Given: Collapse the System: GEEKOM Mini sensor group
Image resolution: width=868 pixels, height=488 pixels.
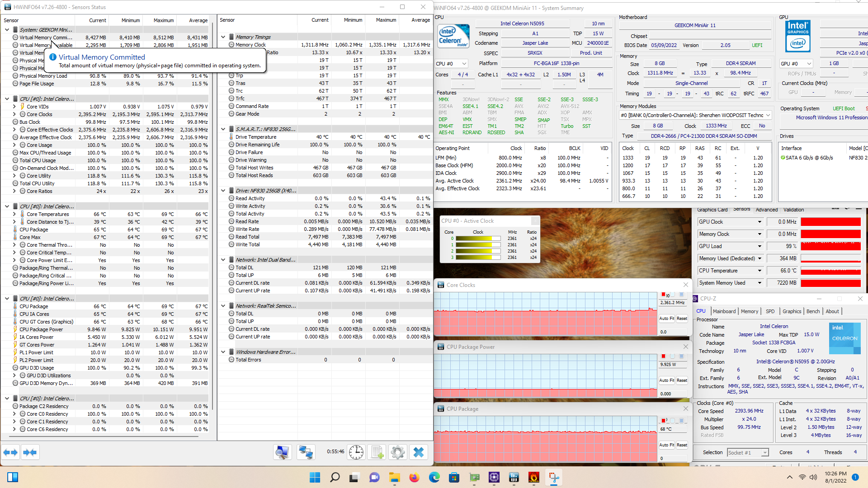Looking at the screenshot, I should pos(7,30).
